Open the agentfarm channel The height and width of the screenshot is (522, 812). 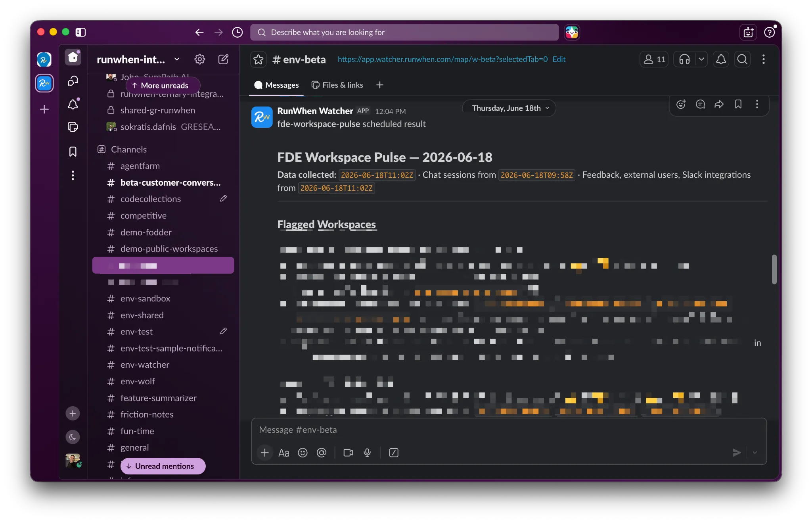tap(163, 166)
